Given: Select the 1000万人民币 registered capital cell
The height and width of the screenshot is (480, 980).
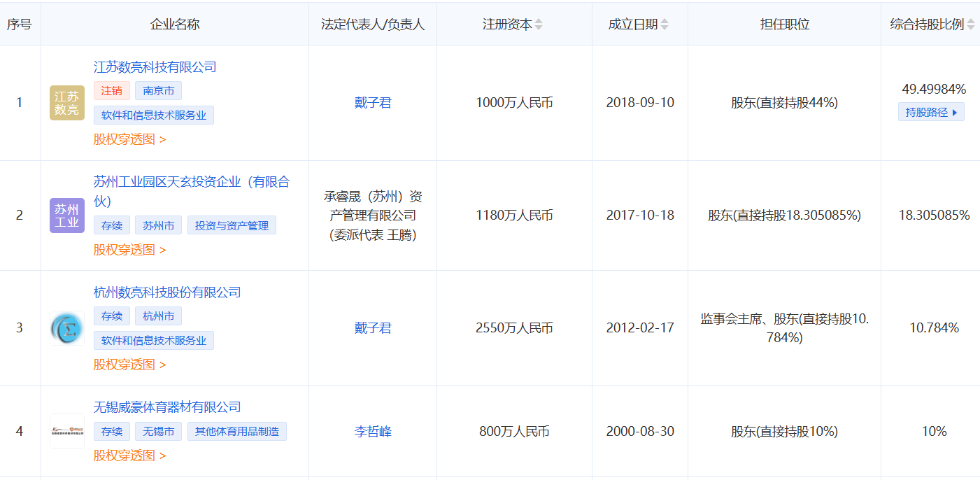Looking at the screenshot, I should click(x=514, y=103).
